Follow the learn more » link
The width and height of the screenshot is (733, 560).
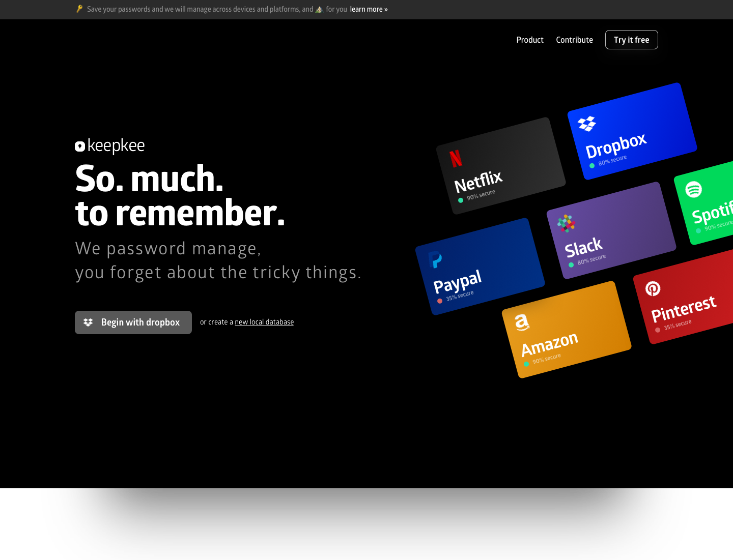pos(369,9)
